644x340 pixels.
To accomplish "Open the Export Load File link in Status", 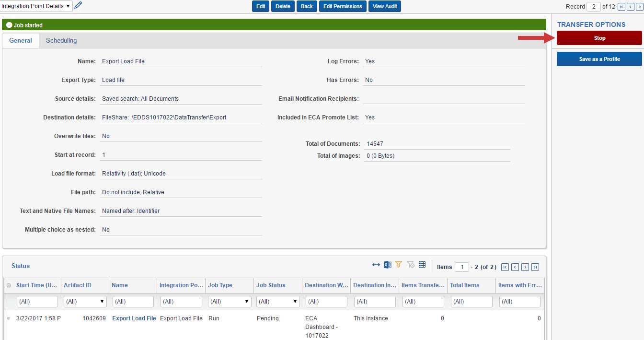I will [134, 318].
